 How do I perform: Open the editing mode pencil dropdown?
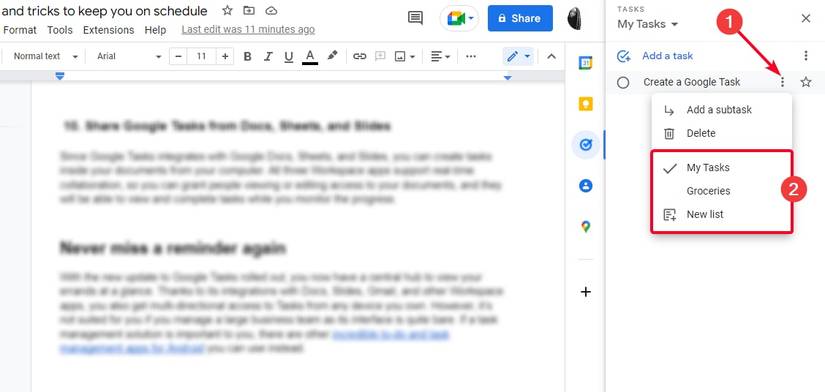click(x=518, y=56)
